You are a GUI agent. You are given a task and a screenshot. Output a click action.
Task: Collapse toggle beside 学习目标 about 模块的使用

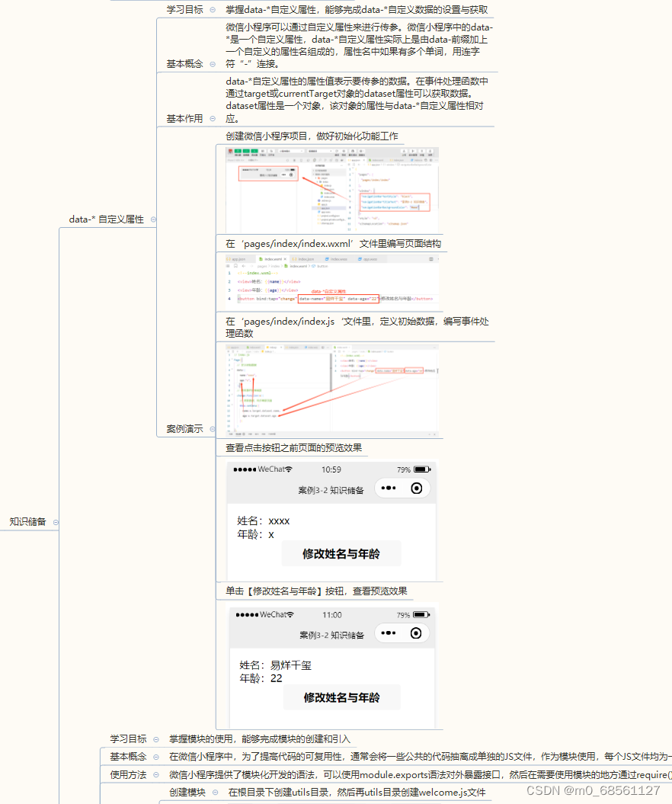click(156, 739)
